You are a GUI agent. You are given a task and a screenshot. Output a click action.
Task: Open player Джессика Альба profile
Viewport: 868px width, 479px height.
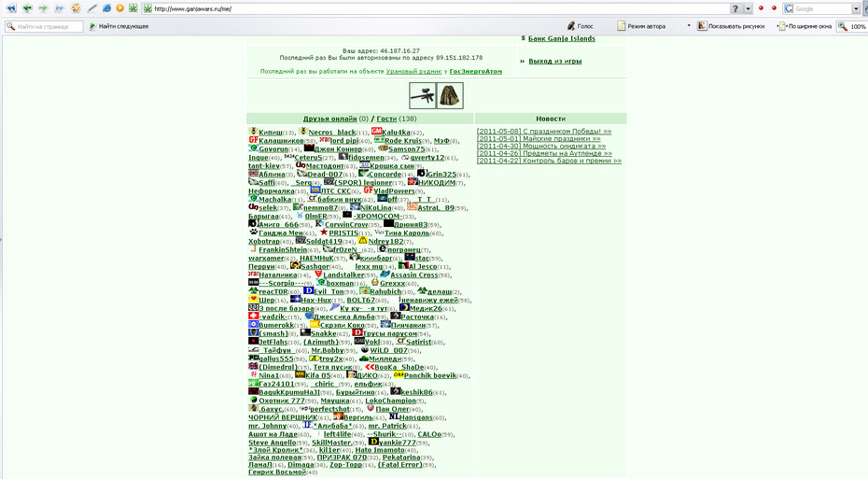(344, 317)
